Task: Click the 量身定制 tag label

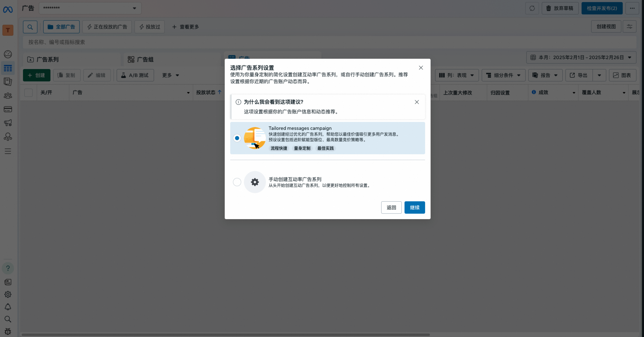Action: point(302,148)
